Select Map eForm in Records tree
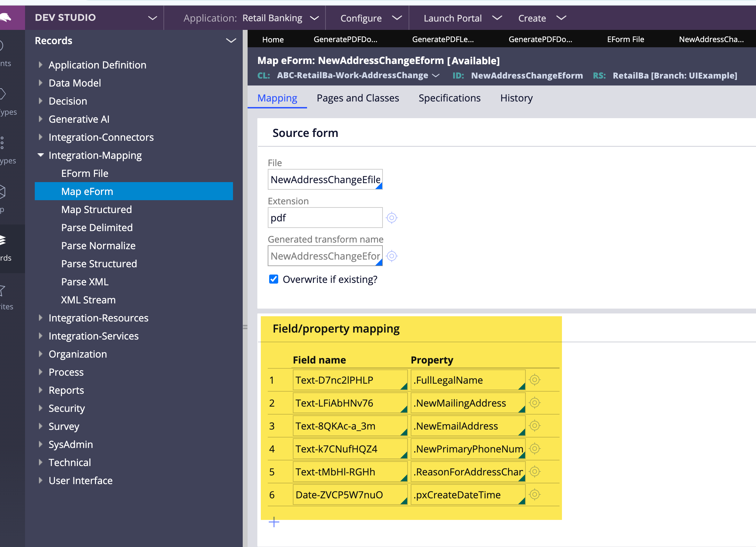The image size is (756, 547). tap(134, 191)
